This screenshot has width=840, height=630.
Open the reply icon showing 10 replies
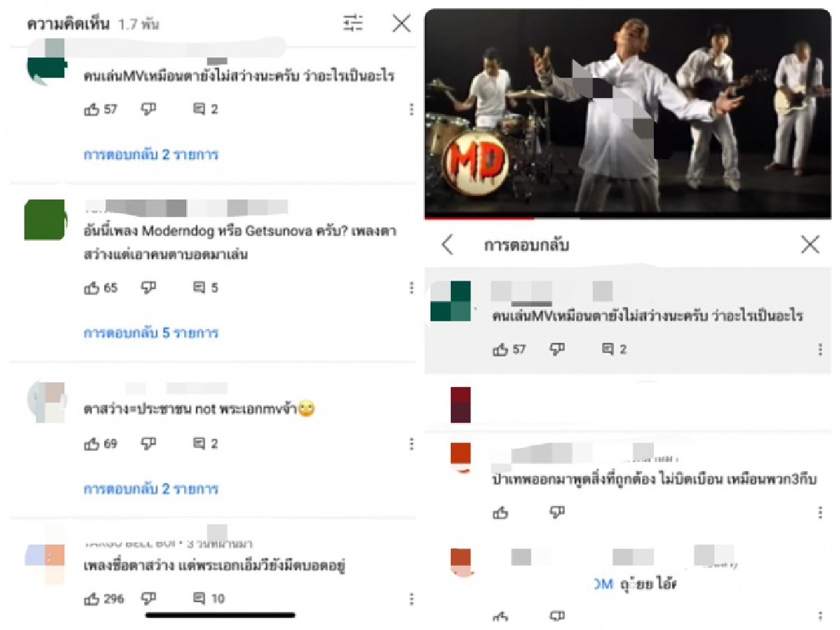click(199, 598)
